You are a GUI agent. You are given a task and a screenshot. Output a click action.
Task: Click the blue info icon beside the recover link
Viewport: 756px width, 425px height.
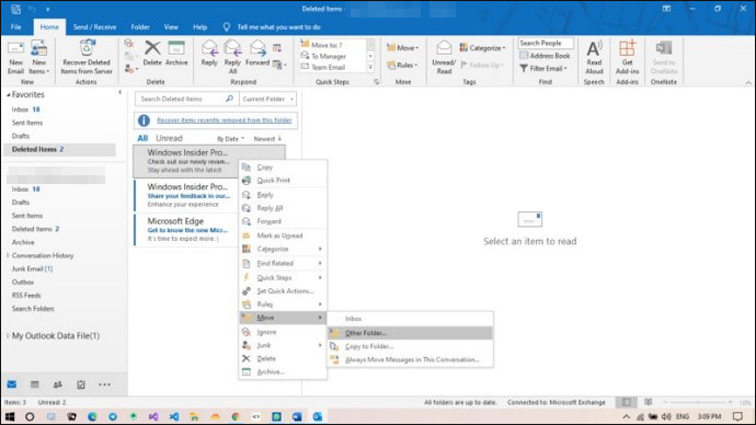click(x=144, y=121)
